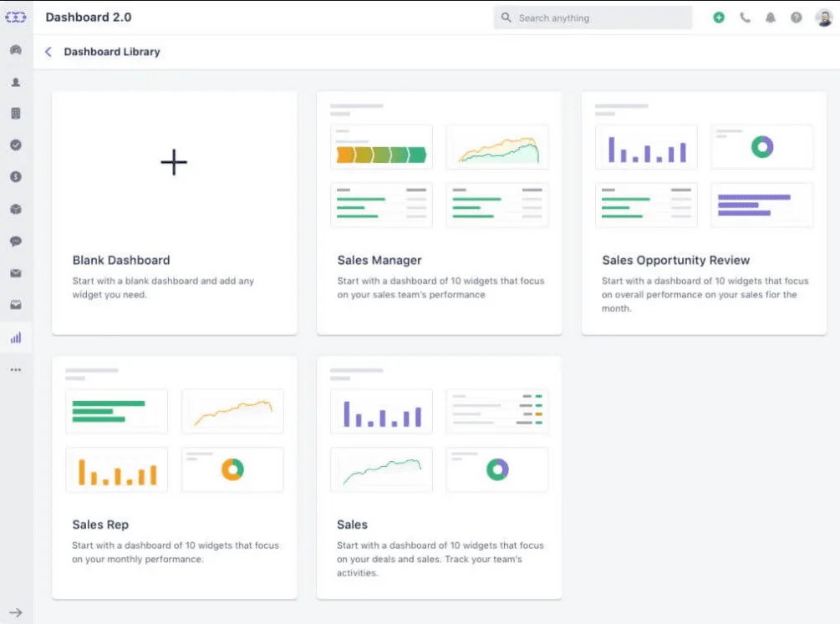The image size is (840, 624).
Task: Open the Tasks checkmark icon in the sidebar
Action: click(x=16, y=145)
